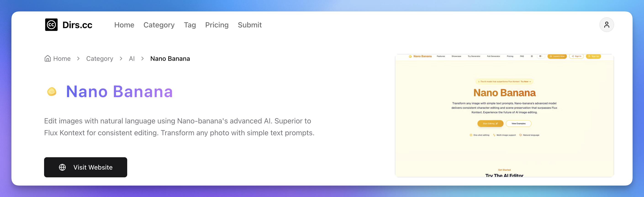The height and width of the screenshot is (197, 644).
Task: Click the Dirs.cc site name text
Action: tap(77, 25)
